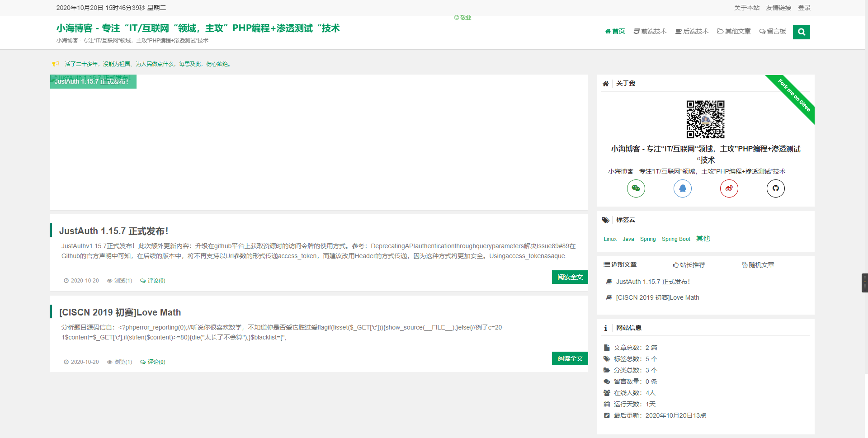Click the info icon beside 网站信息
Screen dimensions: 868x438
point(606,328)
